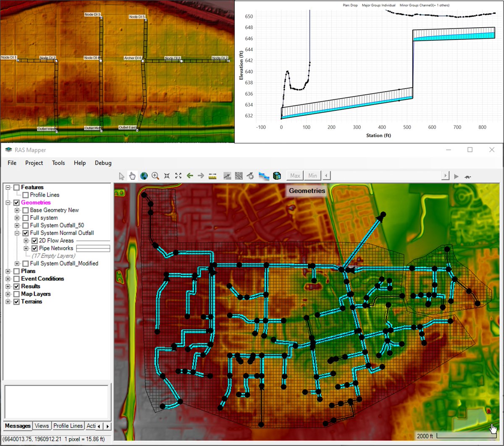Click the globe full-extent icon
Image resolution: width=504 pixels, height=446 pixels.
tap(144, 176)
